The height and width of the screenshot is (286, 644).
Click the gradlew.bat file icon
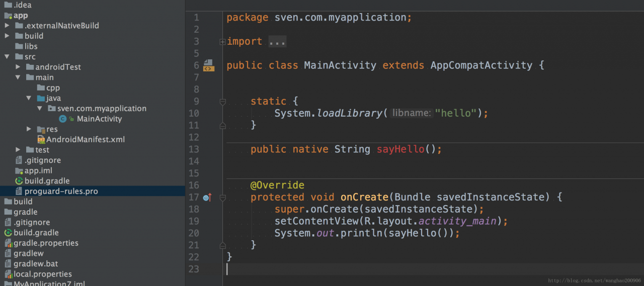(x=8, y=264)
